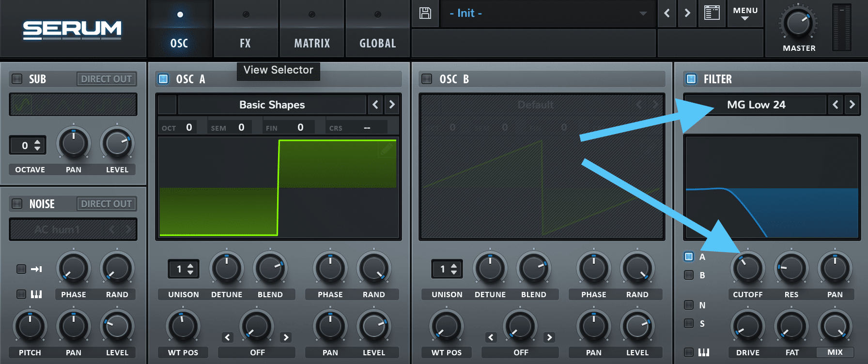The height and width of the screenshot is (364, 868).
Task: Click the OSC A LEVEL knob
Action: tap(374, 327)
